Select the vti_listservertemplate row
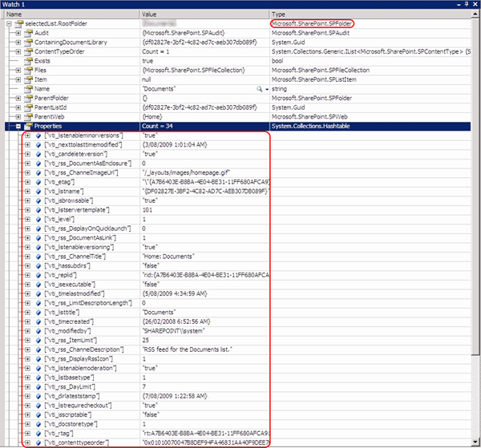The image size is (481, 448). [x=238, y=210]
